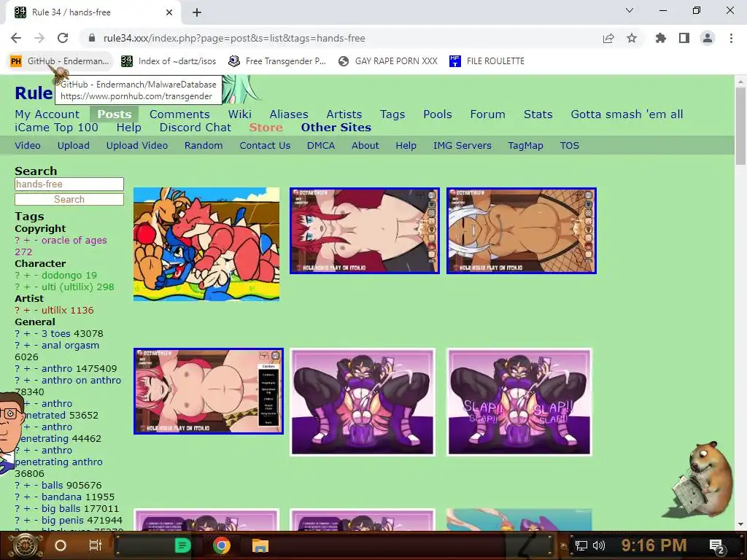View site information via the padlock icon
This screenshot has width=747, height=560.
click(92, 38)
